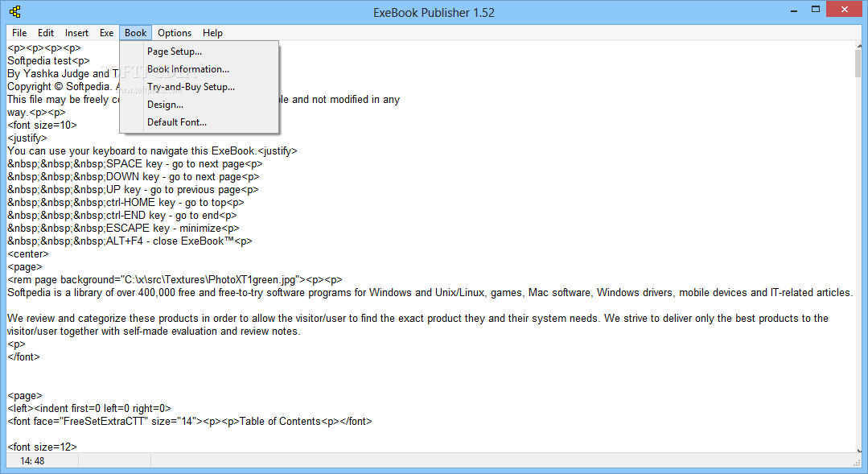This screenshot has width=868, height=474.
Task: Click the 'ALT+F4 - close ExeBook' line
Action: pyautogui.click(x=130, y=241)
